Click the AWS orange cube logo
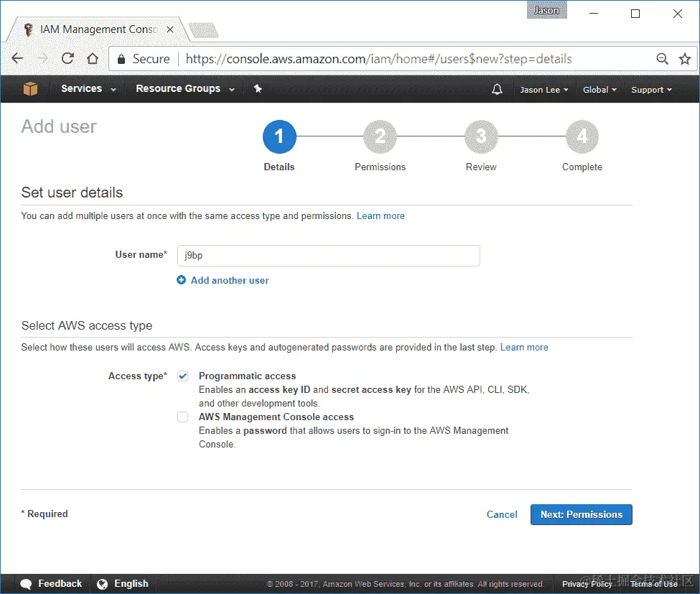 (30, 89)
